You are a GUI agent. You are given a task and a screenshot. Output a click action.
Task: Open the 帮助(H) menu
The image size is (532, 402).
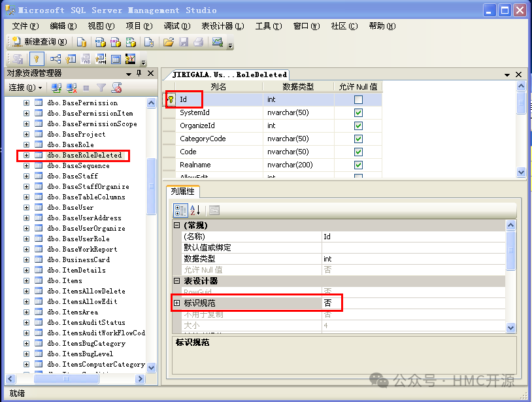point(382,26)
